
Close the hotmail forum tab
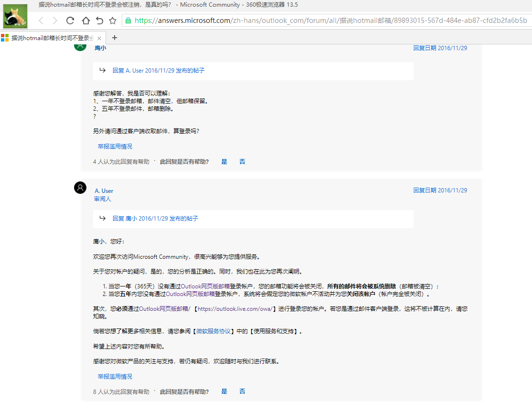tap(99, 38)
